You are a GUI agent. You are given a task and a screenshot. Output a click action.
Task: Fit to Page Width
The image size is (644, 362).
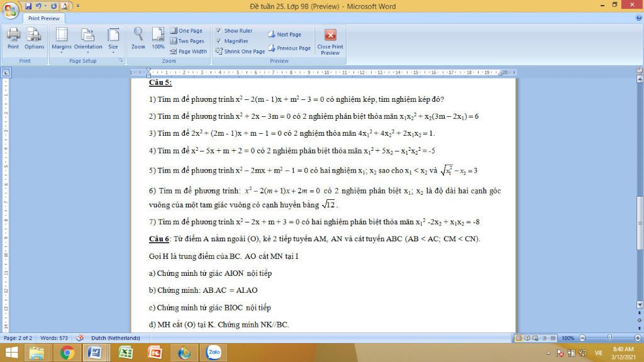click(188, 52)
